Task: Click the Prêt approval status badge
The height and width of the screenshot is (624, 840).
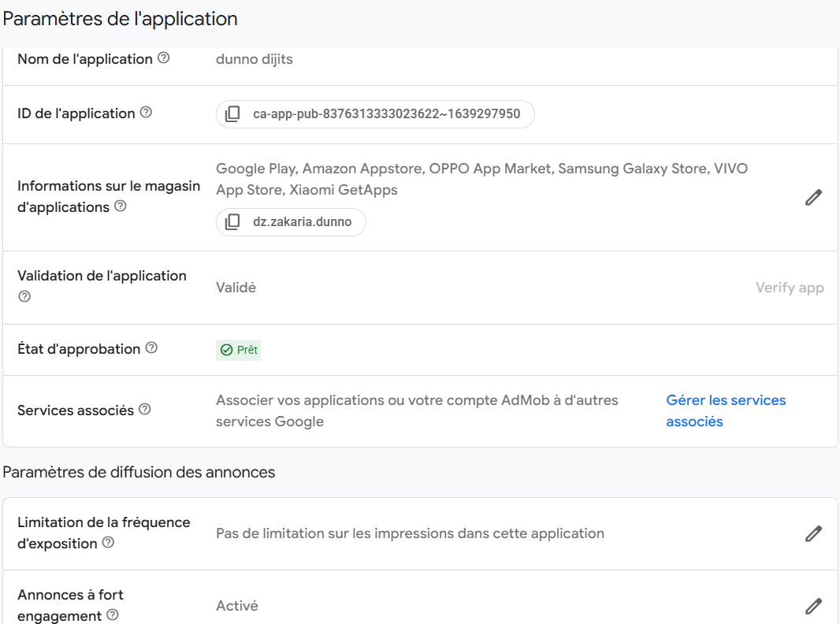Action: [x=238, y=350]
